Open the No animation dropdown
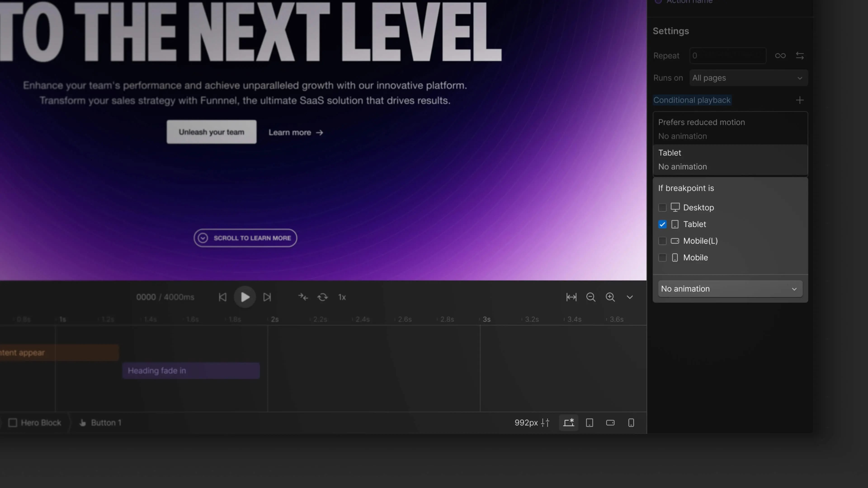The image size is (868, 488). (730, 289)
